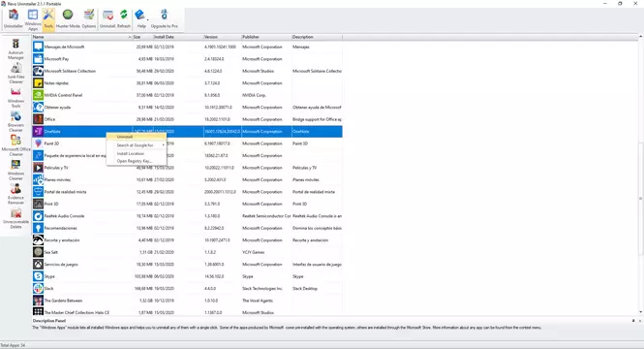644x349 pixels.
Task: Open Windows Tools in the sidebar
Action: coord(15,98)
